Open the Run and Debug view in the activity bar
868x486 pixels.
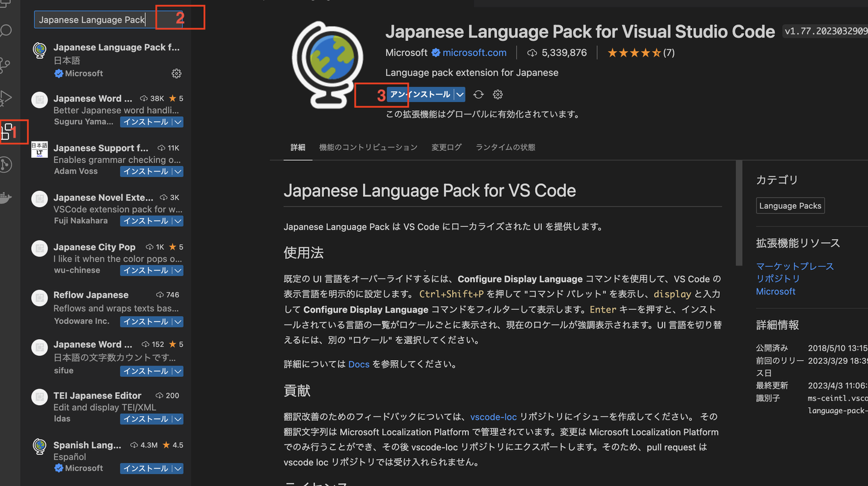pos(5,98)
